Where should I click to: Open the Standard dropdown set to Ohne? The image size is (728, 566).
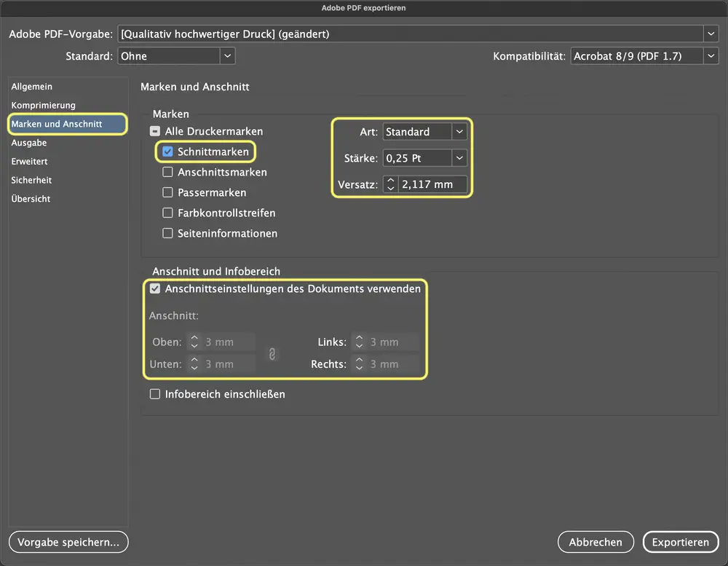coord(176,56)
